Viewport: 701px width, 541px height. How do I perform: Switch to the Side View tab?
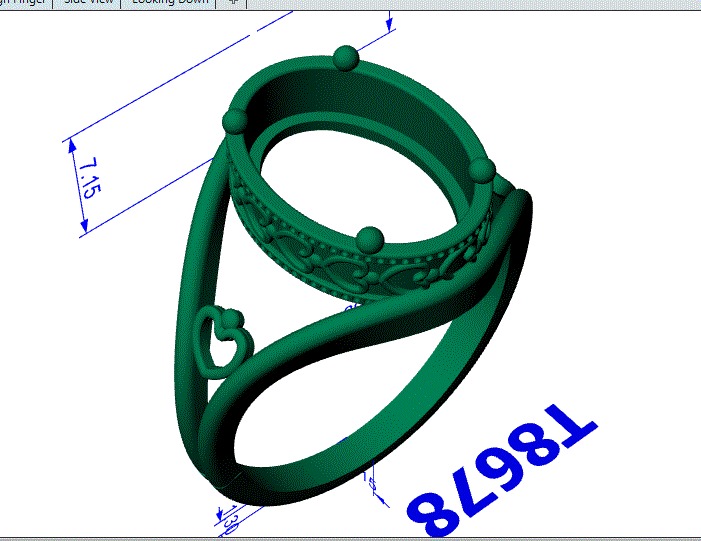coord(89,3)
